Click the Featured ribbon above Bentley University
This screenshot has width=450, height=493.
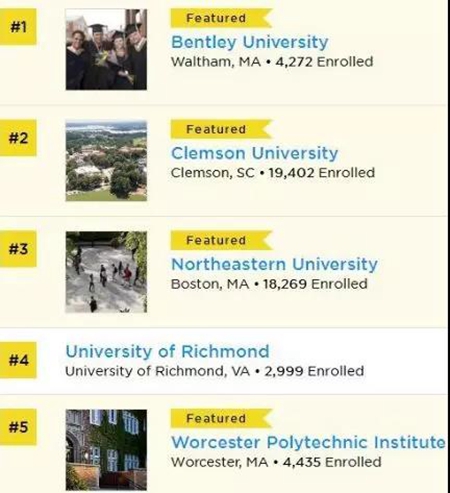click(x=221, y=18)
